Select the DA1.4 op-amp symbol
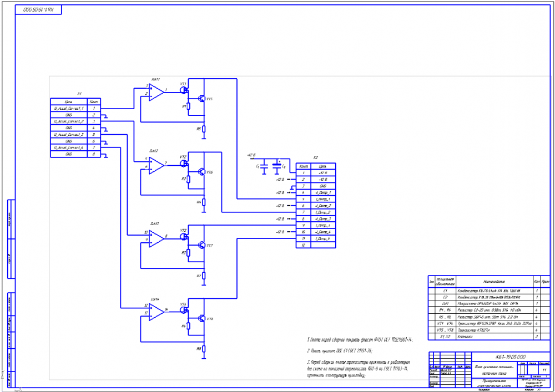 tap(156, 311)
